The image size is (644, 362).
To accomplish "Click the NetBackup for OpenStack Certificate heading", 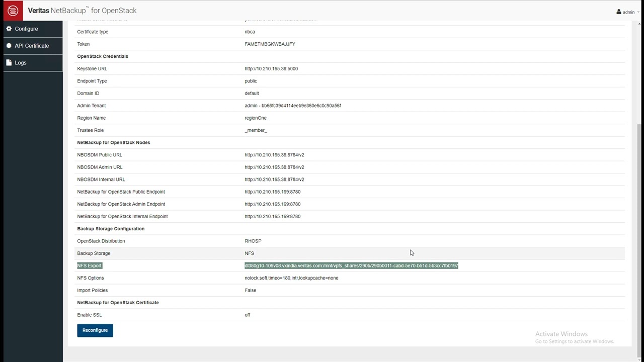I will [118, 303].
